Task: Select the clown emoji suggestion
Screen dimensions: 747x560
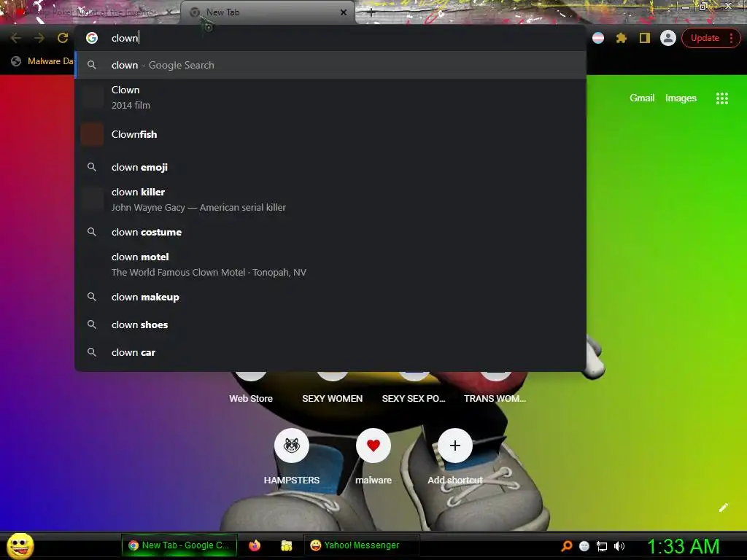Action: (330, 167)
